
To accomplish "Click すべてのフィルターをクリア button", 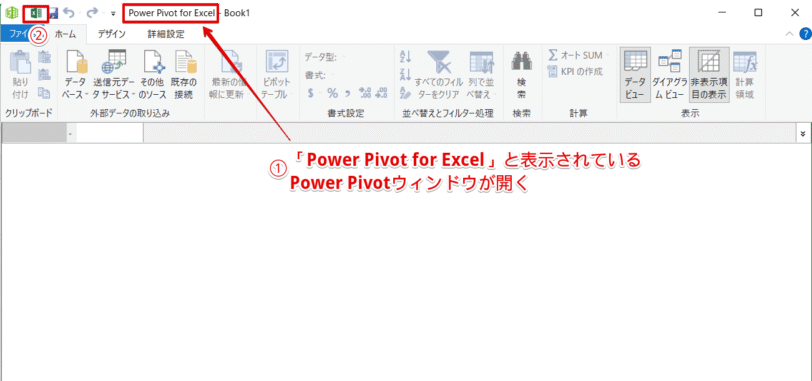I will [x=439, y=75].
